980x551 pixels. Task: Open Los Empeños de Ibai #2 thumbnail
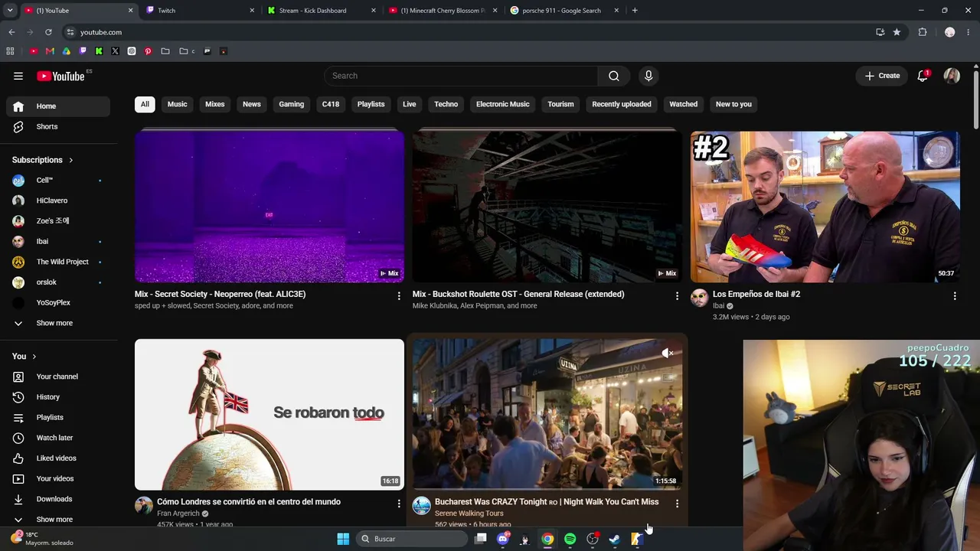[x=825, y=207]
